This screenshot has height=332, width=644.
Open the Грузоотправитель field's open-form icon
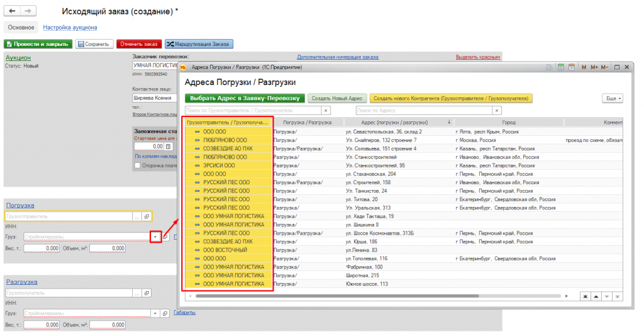147,216
